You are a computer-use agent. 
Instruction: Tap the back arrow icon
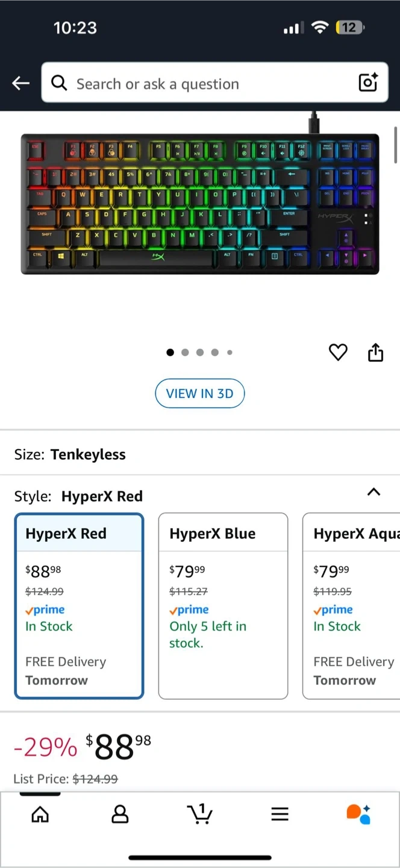click(21, 83)
